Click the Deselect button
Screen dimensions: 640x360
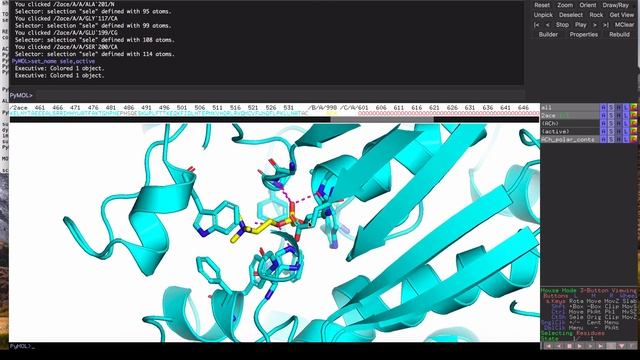571,15
